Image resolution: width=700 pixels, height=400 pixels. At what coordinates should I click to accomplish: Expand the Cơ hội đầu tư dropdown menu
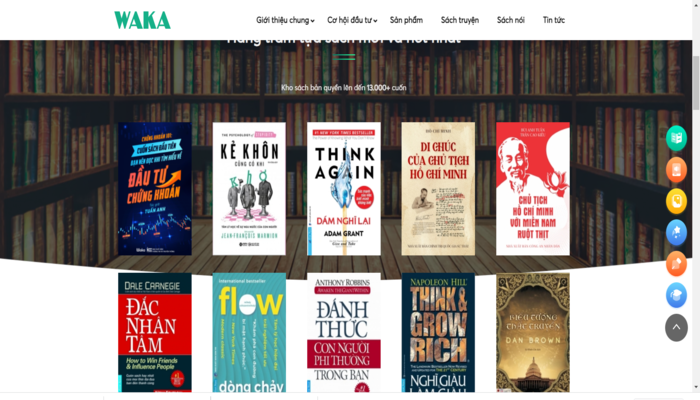352,20
